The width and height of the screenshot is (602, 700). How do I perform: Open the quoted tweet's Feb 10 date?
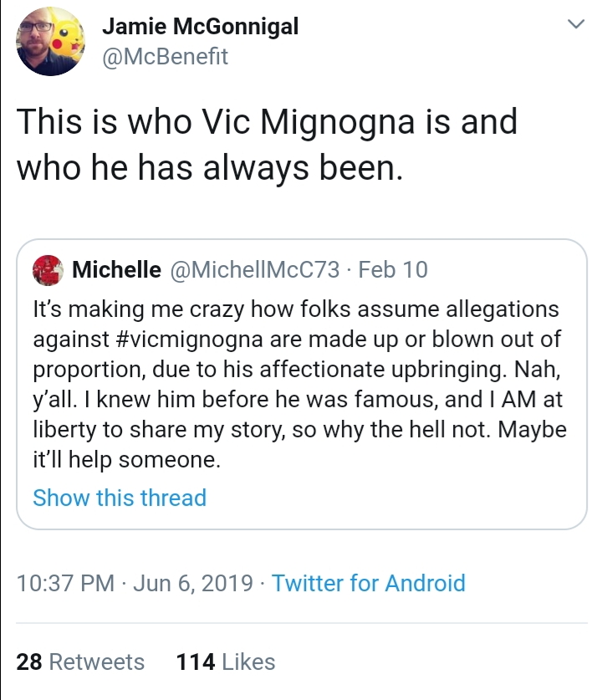pos(393,269)
